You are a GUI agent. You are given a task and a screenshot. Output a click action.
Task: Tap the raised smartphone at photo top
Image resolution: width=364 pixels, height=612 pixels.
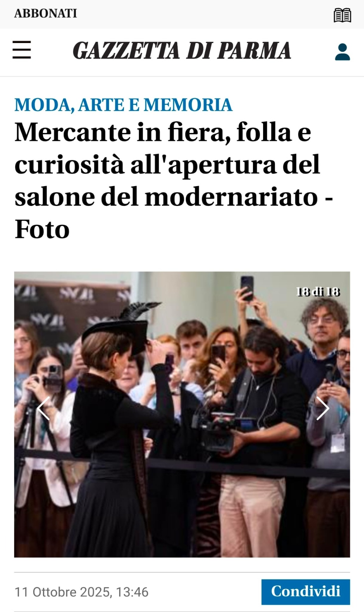tap(247, 288)
